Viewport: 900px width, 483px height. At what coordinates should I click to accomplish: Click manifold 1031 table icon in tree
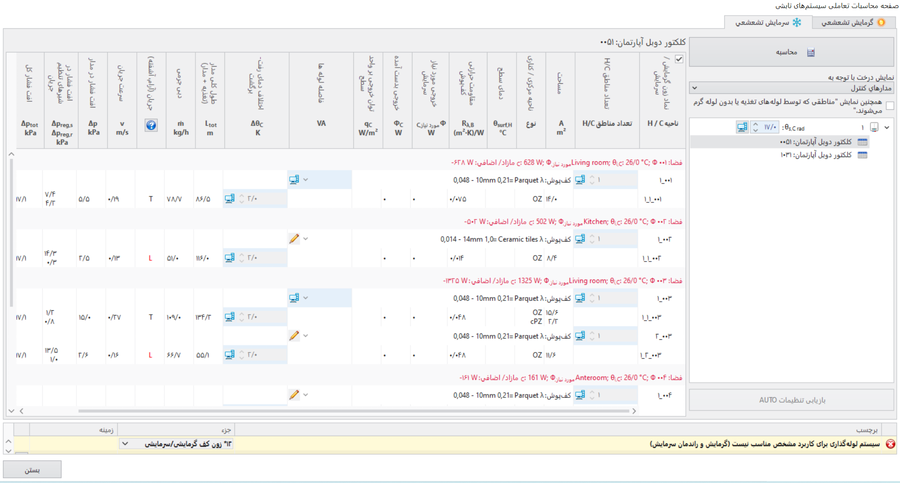(x=862, y=155)
